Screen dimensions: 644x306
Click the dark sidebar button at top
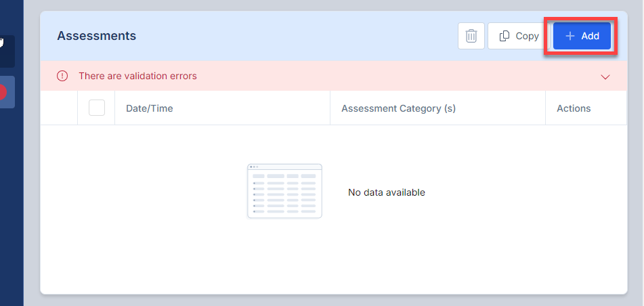[x=7, y=51]
